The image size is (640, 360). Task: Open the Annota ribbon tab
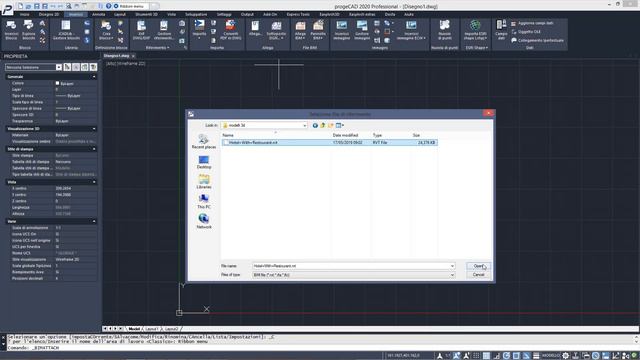click(98, 14)
